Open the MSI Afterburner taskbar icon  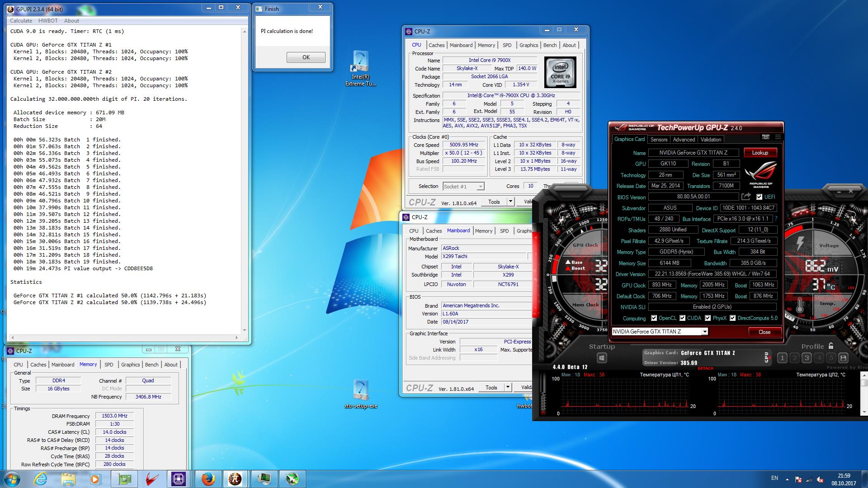(151, 479)
